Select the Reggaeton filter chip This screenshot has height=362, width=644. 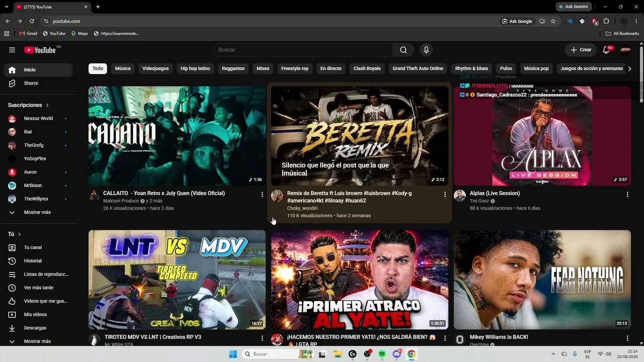(233, 68)
